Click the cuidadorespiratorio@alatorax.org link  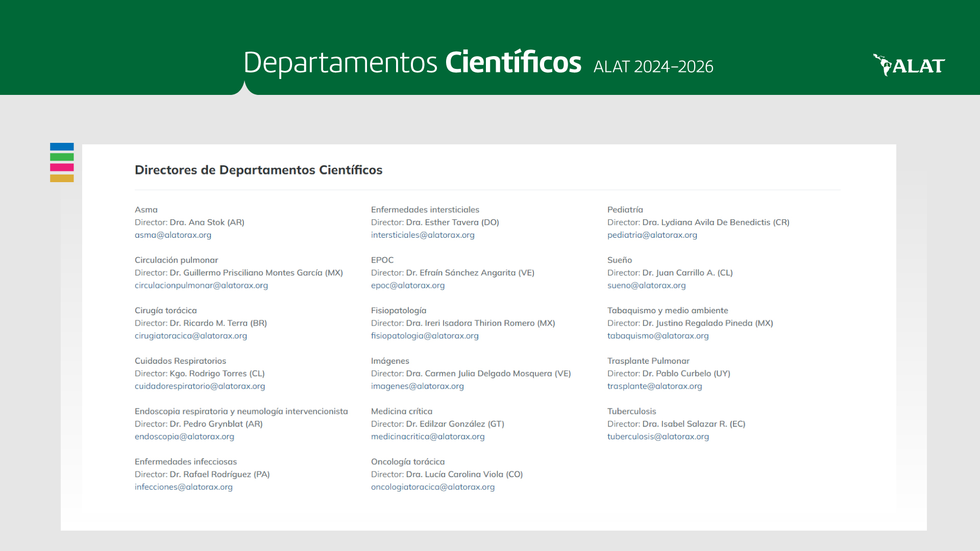200,387
